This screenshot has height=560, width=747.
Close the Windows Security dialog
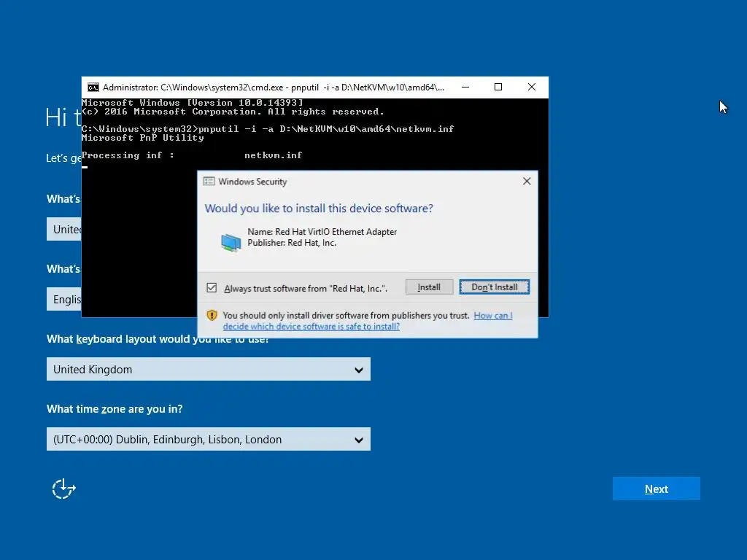(x=527, y=181)
